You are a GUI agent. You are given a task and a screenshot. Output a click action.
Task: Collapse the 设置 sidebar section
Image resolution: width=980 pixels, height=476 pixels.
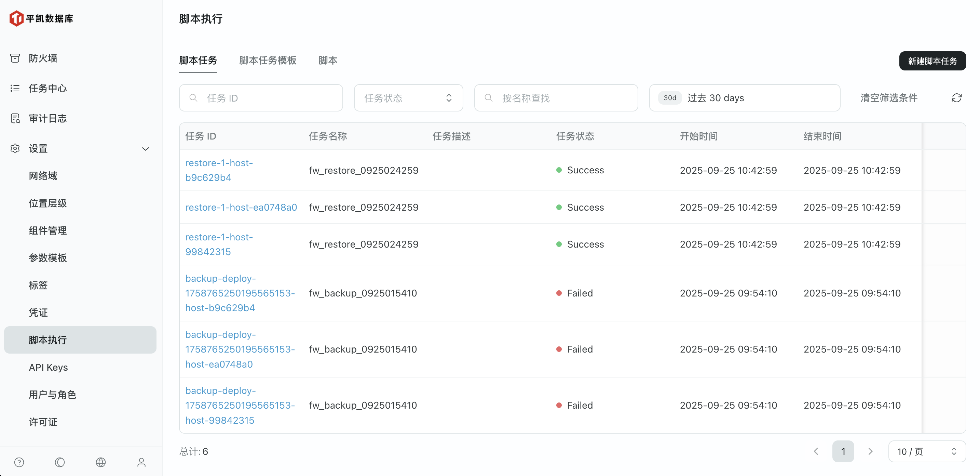(145, 149)
